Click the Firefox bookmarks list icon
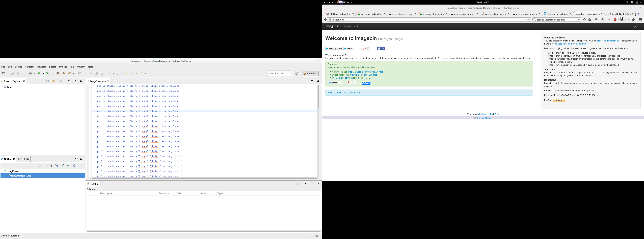The image size is (644, 239). point(590,19)
